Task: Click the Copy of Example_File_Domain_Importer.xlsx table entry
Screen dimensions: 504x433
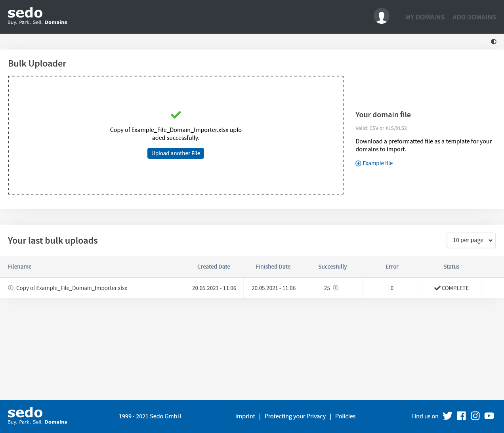Action: [x=72, y=288]
